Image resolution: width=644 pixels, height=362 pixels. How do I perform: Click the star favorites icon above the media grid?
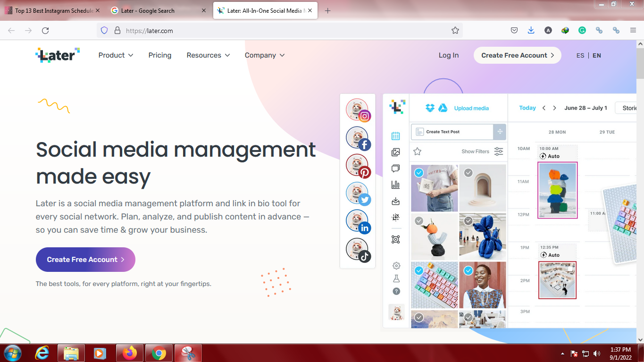[x=417, y=152]
